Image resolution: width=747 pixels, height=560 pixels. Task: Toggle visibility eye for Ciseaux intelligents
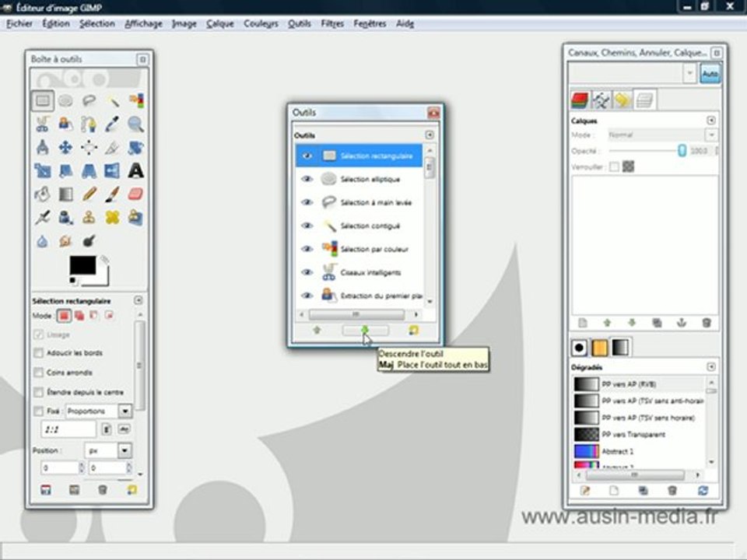click(x=307, y=272)
